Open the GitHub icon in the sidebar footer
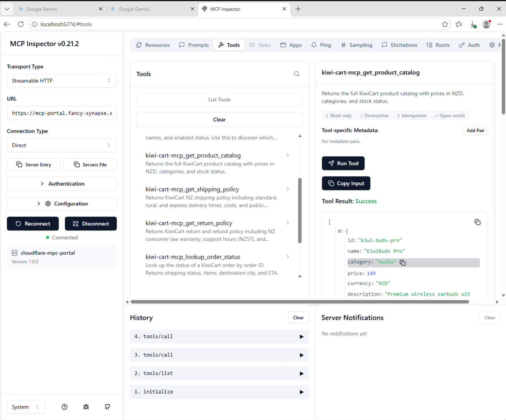The image size is (506, 420). tap(107, 407)
